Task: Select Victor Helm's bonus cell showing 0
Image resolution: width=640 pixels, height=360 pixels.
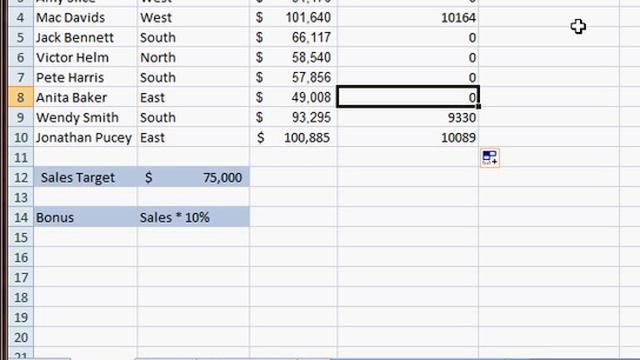Action: (408, 58)
